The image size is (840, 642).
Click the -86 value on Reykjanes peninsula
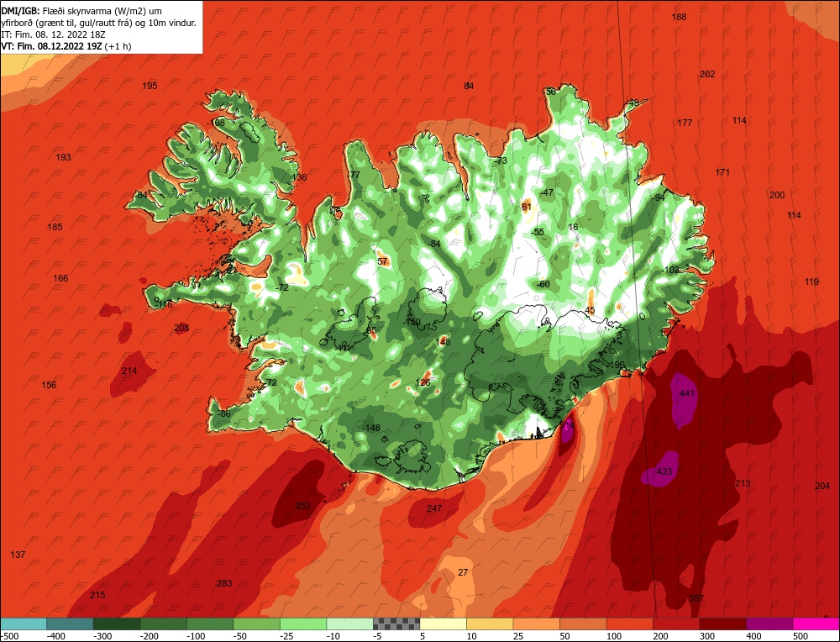223,413
